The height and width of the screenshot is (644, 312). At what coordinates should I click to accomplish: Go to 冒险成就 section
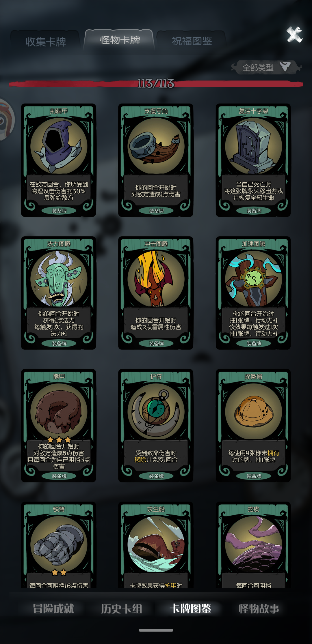[53, 609]
